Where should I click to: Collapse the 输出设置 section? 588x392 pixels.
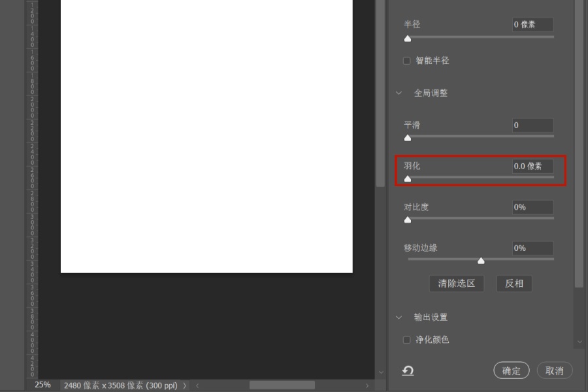pos(399,318)
